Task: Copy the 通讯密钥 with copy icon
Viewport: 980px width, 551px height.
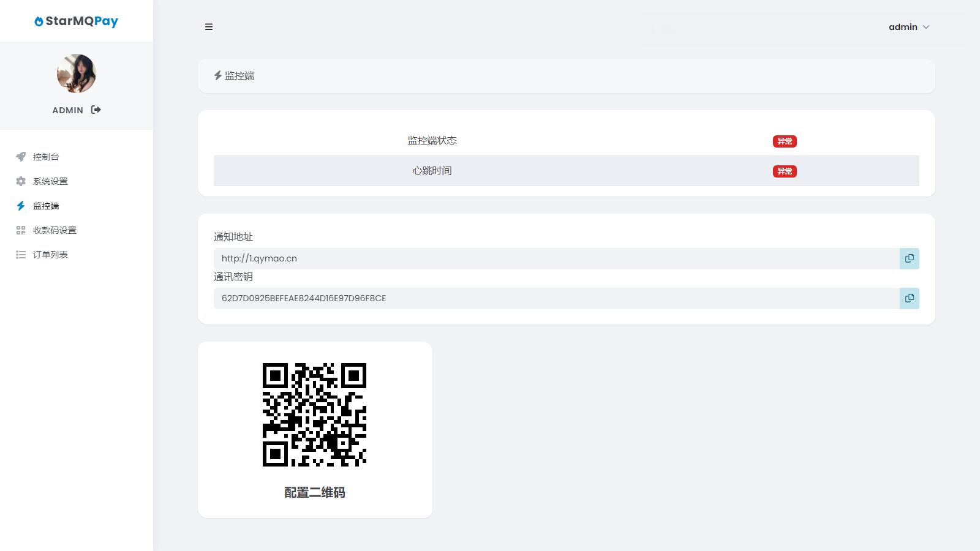Action: pos(910,298)
